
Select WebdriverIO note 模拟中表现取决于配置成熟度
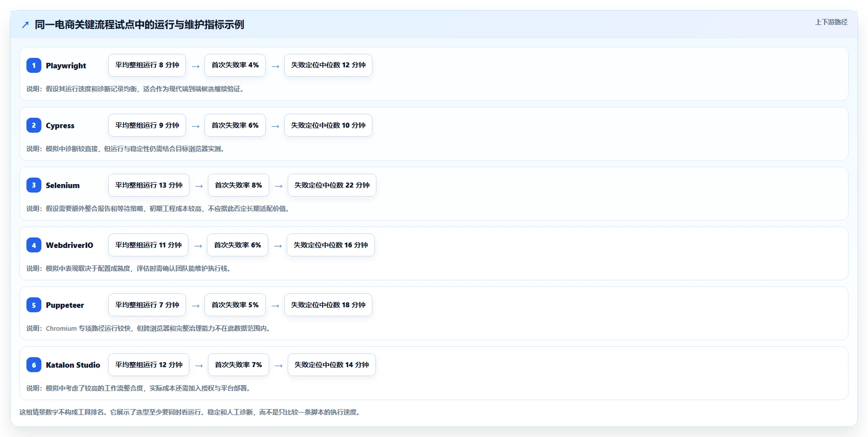(88, 268)
